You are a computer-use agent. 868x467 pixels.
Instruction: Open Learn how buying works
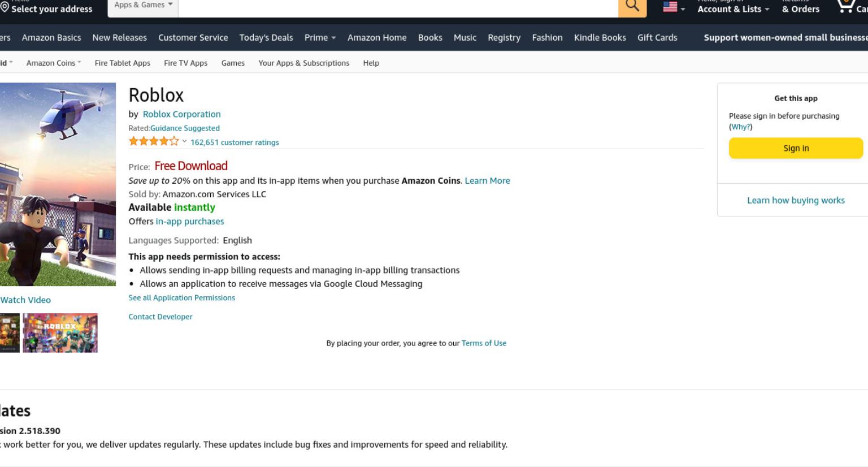796,200
